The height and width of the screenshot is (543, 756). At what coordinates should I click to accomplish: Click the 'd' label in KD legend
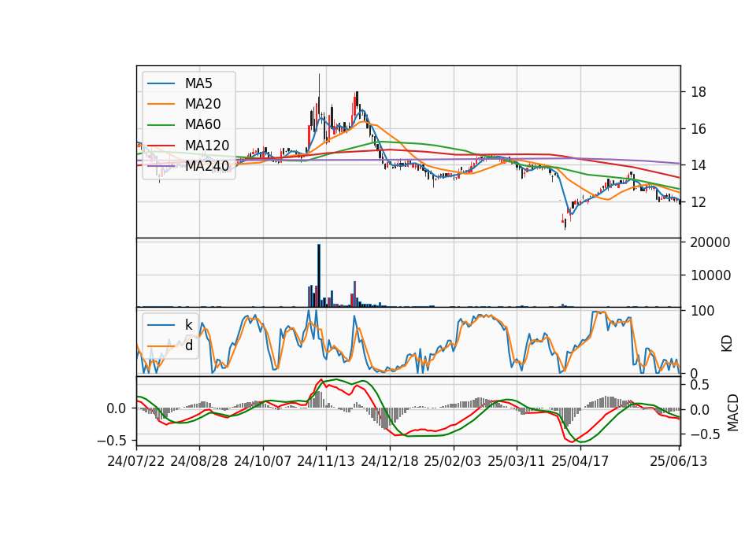[189, 345]
